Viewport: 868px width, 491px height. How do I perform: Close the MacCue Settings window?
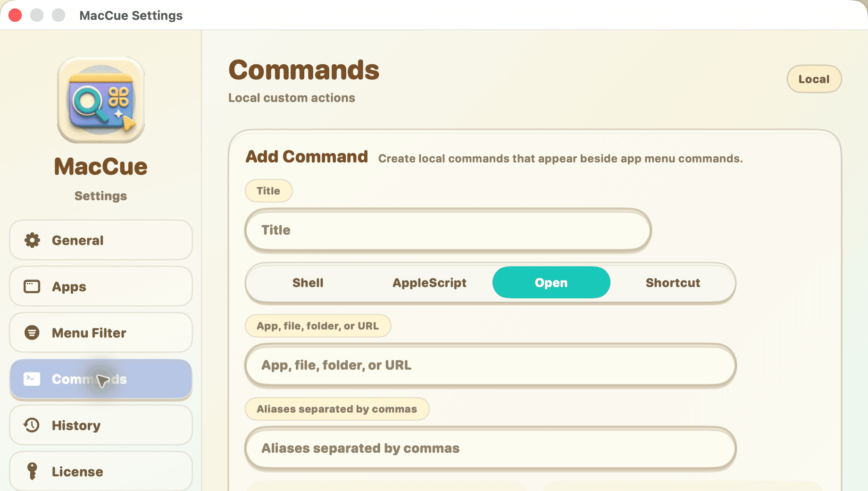tap(15, 15)
